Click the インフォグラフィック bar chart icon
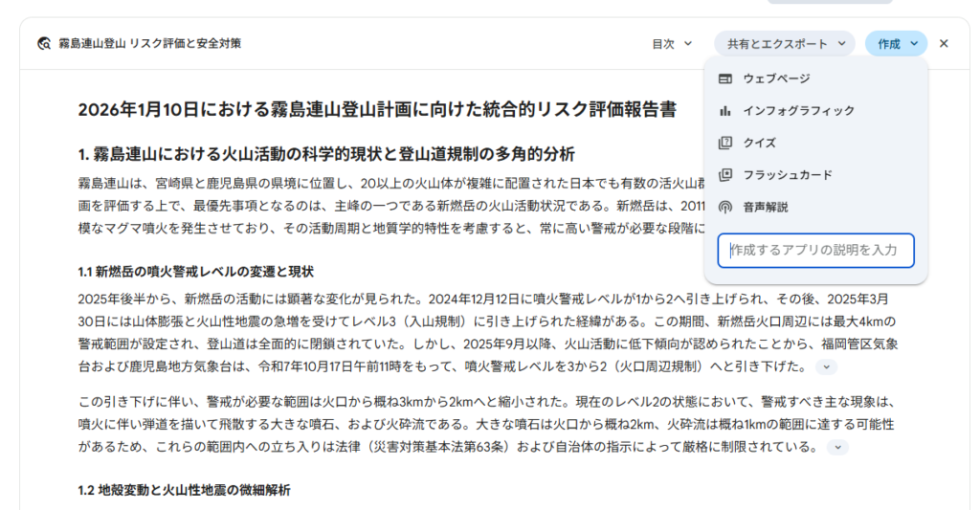 (725, 111)
